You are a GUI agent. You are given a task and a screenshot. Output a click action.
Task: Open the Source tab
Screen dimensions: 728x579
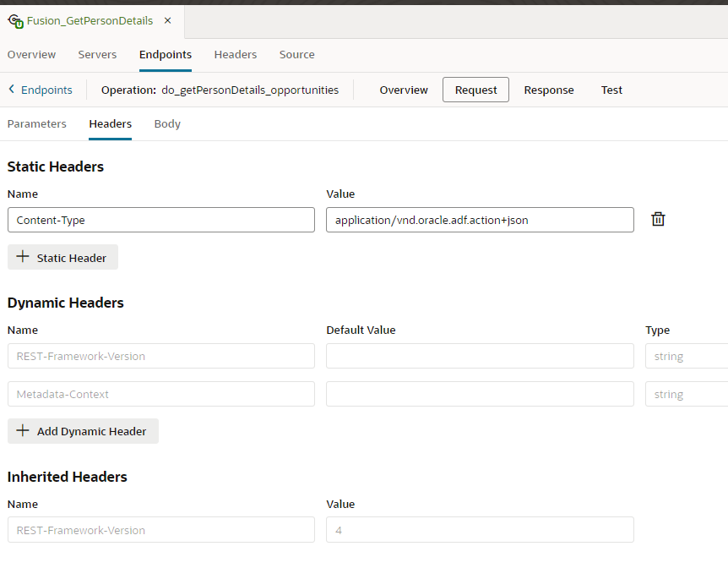tap(296, 54)
